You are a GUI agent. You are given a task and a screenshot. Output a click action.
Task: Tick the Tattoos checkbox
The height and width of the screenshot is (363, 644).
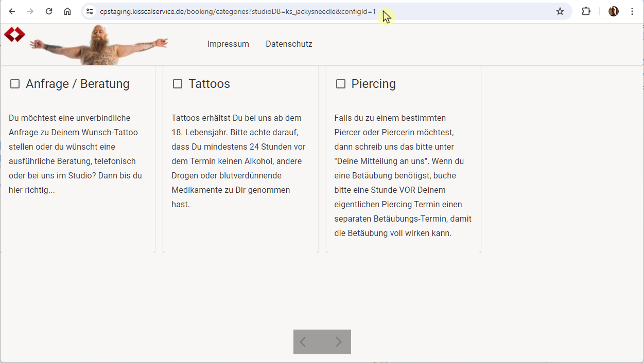click(178, 84)
